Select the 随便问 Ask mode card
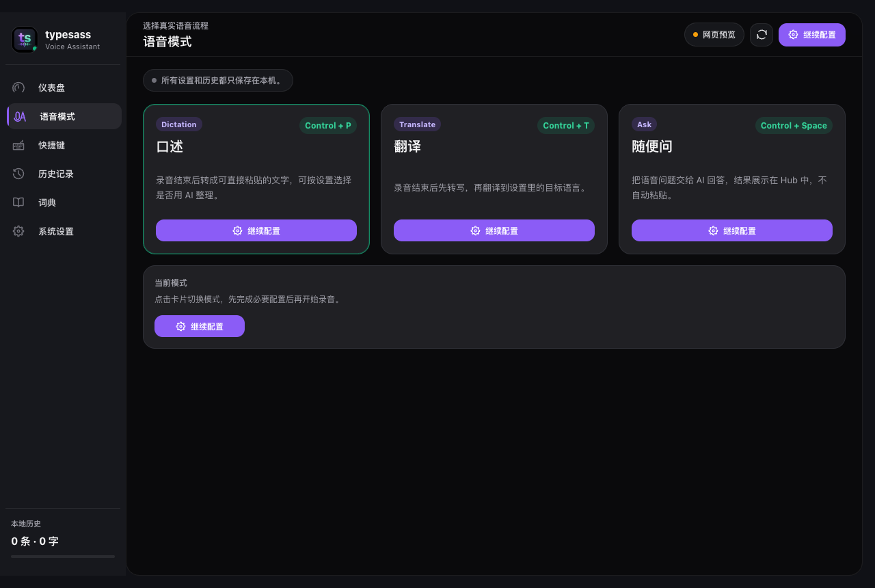This screenshot has width=875, height=588. pyautogui.click(x=732, y=179)
